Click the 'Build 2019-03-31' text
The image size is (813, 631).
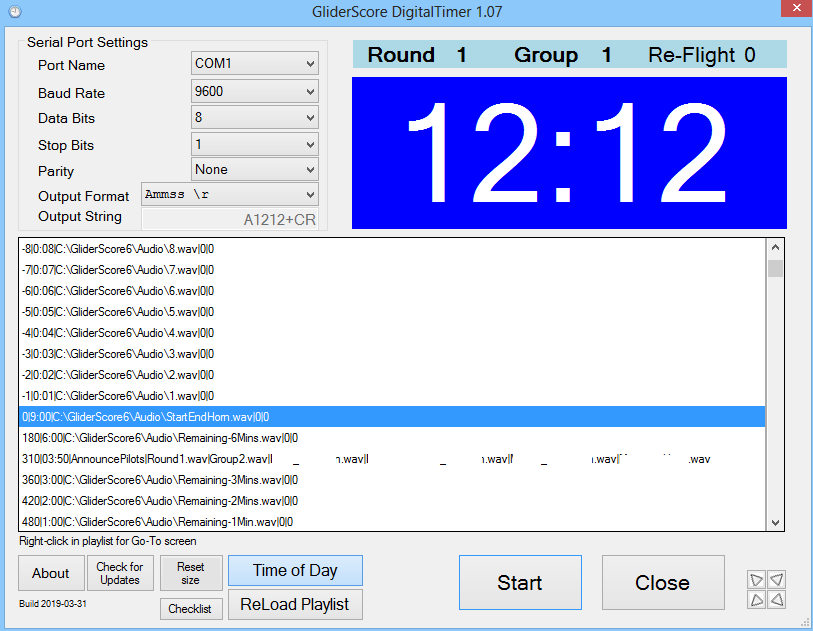pos(53,604)
